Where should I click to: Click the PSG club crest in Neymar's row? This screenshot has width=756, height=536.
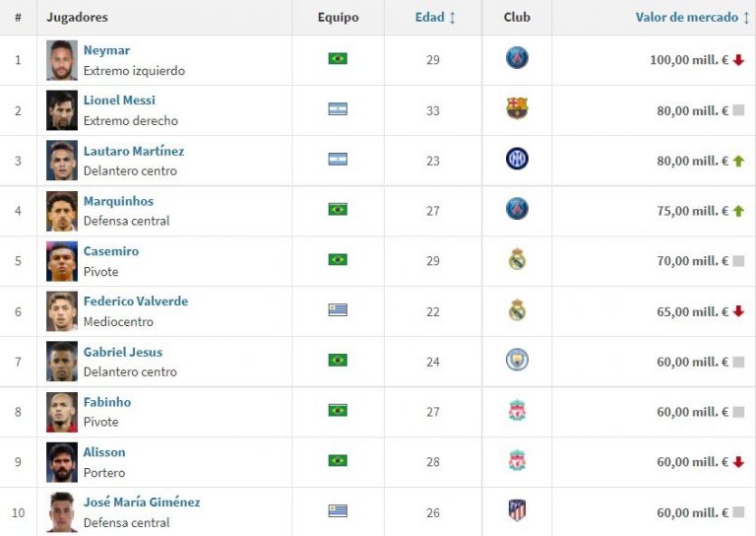[517, 58]
